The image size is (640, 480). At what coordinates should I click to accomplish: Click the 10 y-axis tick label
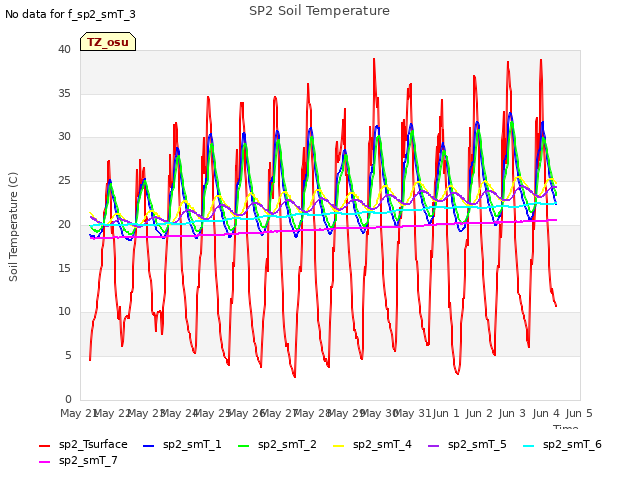pos(64,312)
